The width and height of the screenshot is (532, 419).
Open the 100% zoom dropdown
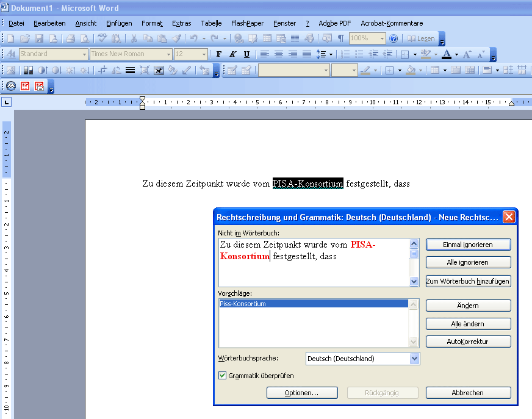coord(383,38)
